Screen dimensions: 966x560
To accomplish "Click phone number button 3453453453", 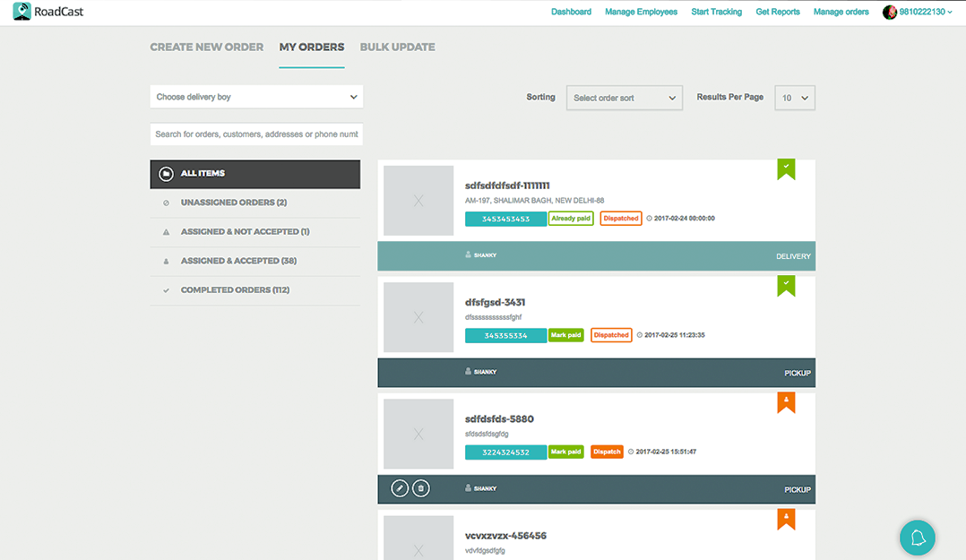I will tap(505, 219).
